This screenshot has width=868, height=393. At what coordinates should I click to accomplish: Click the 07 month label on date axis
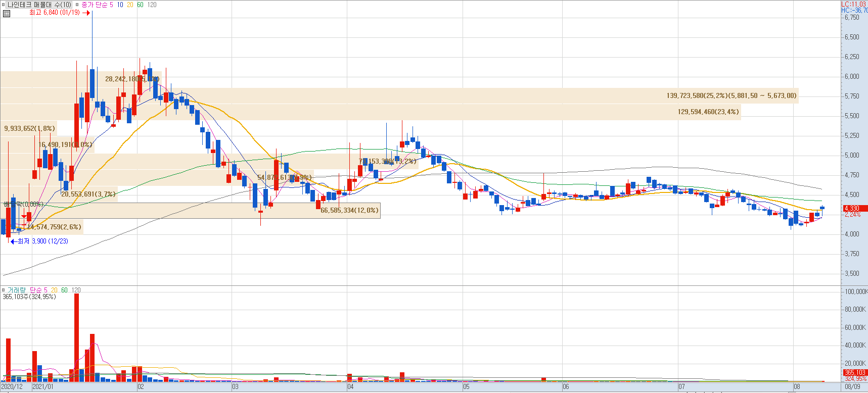point(681,387)
